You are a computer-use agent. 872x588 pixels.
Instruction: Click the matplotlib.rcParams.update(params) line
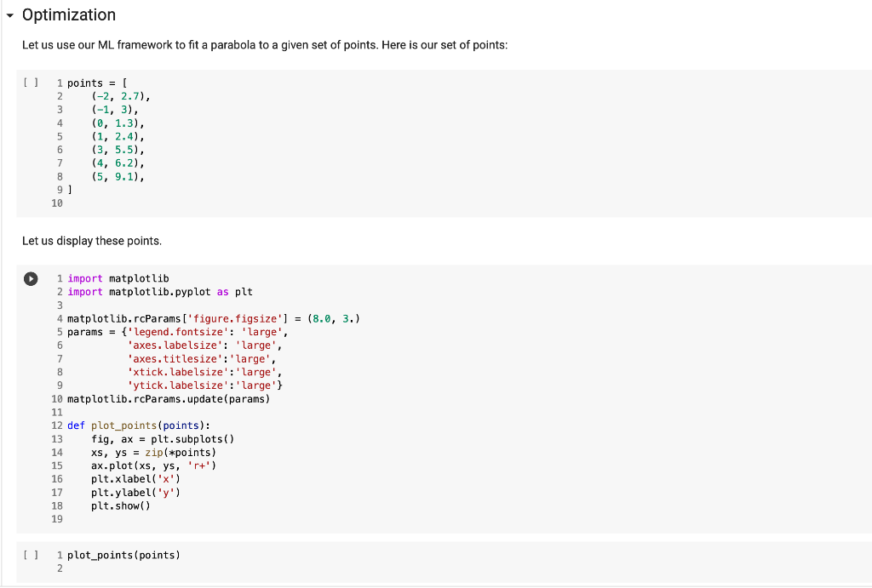point(169,399)
